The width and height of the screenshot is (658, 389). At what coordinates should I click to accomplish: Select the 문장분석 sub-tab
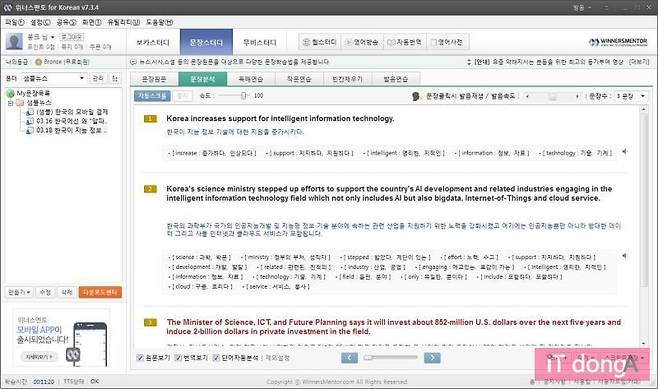tap(203, 79)
